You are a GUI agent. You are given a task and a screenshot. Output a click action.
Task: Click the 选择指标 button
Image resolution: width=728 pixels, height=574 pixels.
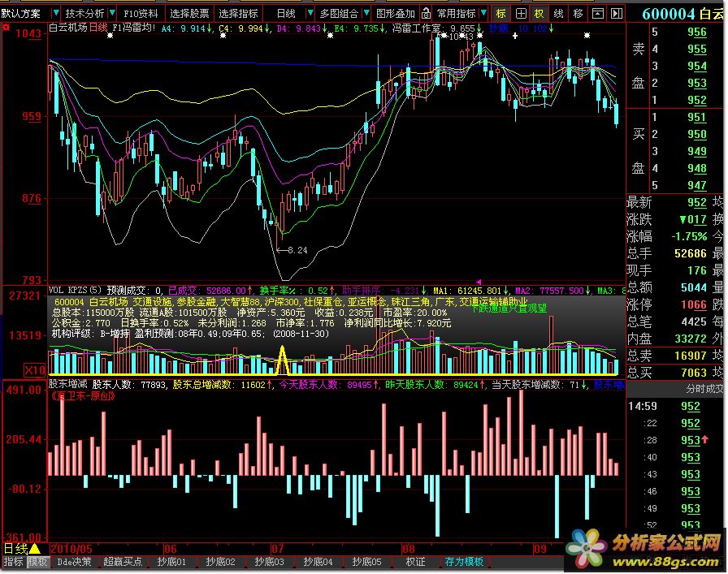[238, 14]
